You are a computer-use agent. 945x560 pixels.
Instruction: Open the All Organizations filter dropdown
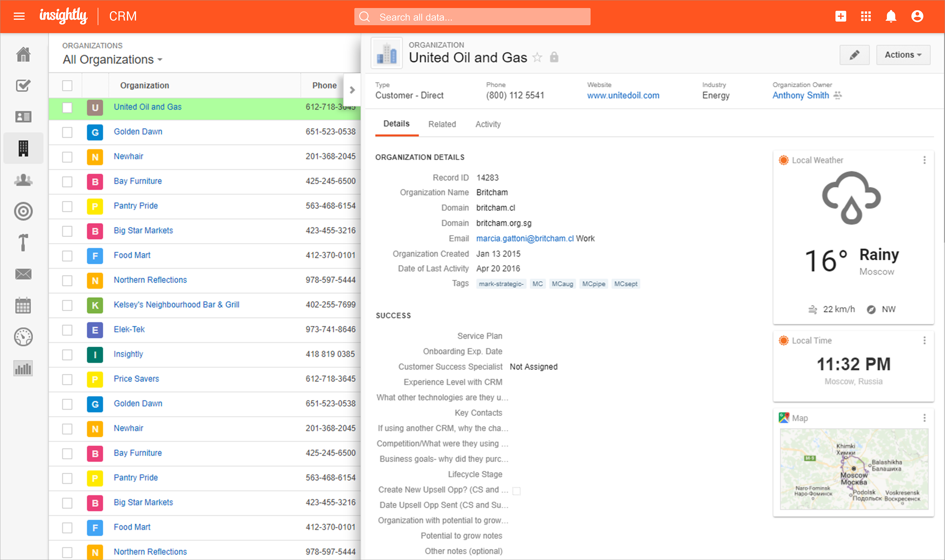[x=112, y=59]
